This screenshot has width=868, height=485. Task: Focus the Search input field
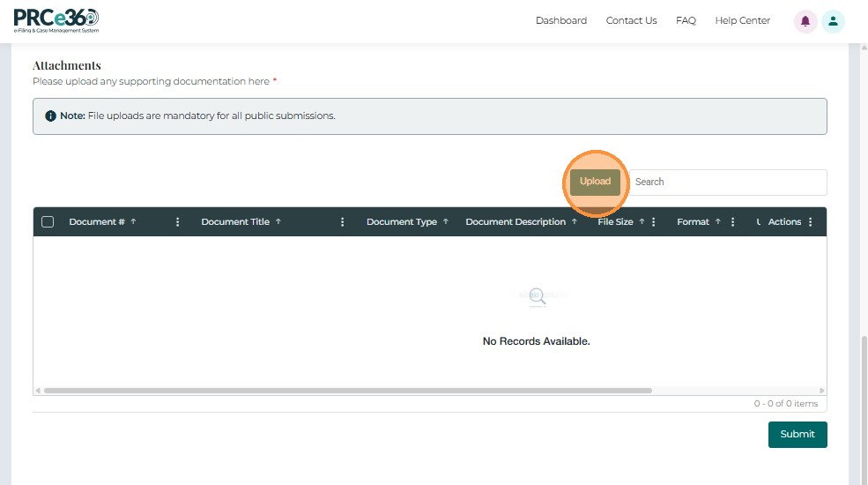point(729,183)
